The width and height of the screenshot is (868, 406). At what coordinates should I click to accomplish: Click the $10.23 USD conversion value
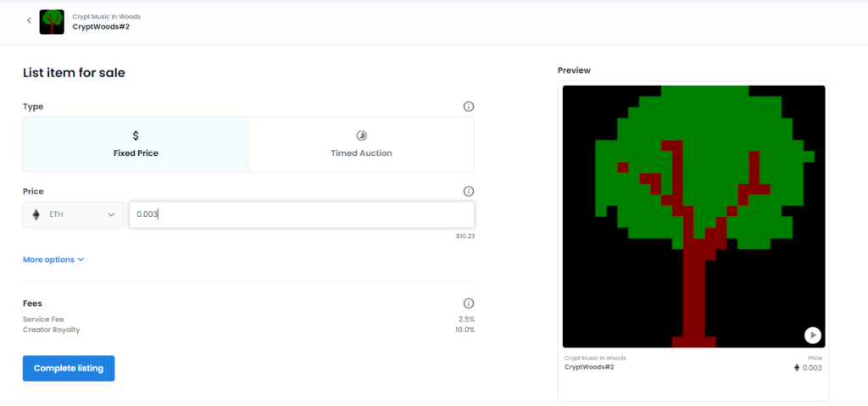[x=465, y=236]
